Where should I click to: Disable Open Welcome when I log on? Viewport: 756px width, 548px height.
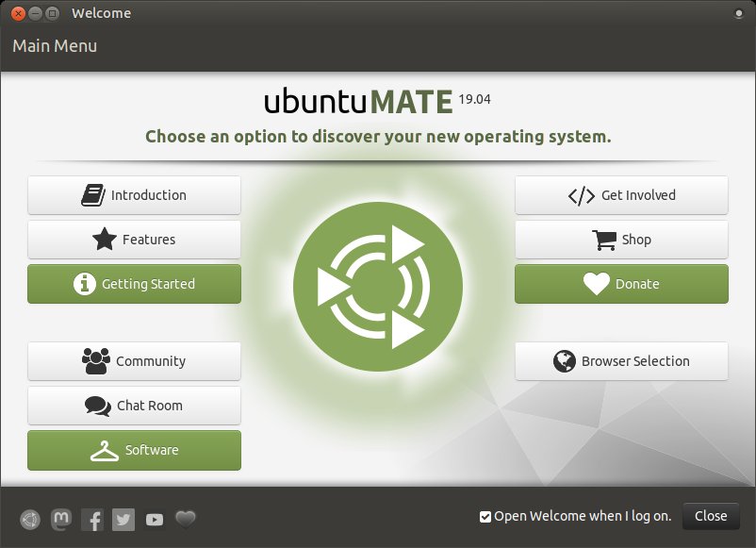tap(485, 516)
